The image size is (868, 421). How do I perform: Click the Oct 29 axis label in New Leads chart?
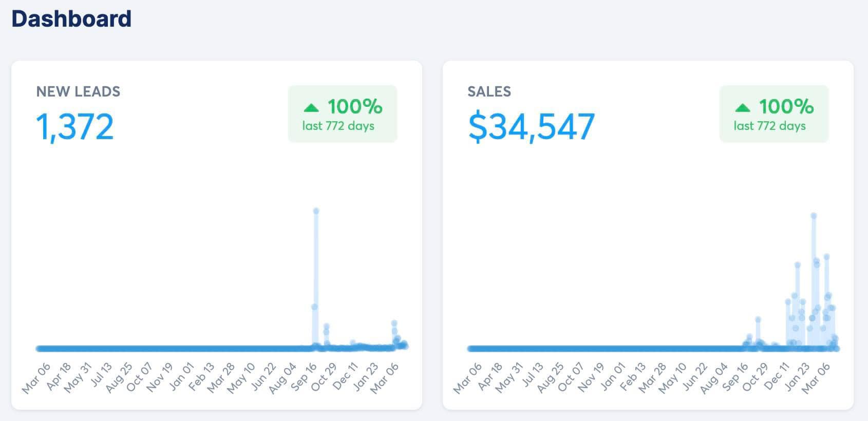pos(325,377)
